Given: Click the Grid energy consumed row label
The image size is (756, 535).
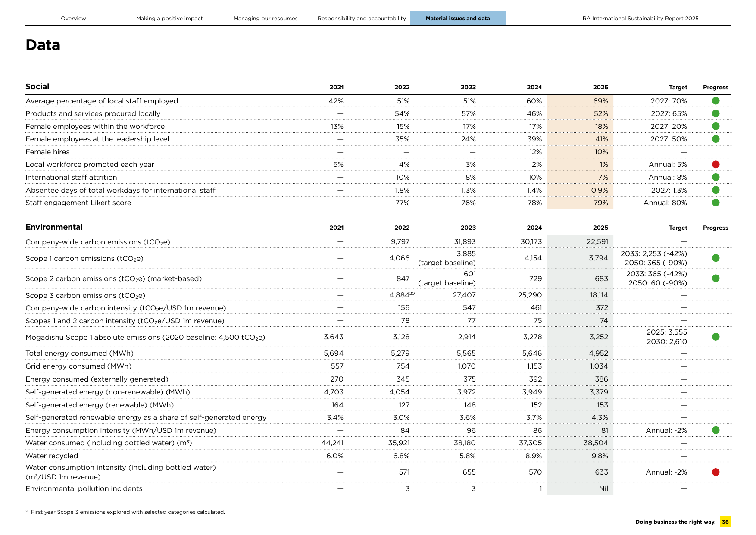Looking at the screenshot, I should 78,366.
